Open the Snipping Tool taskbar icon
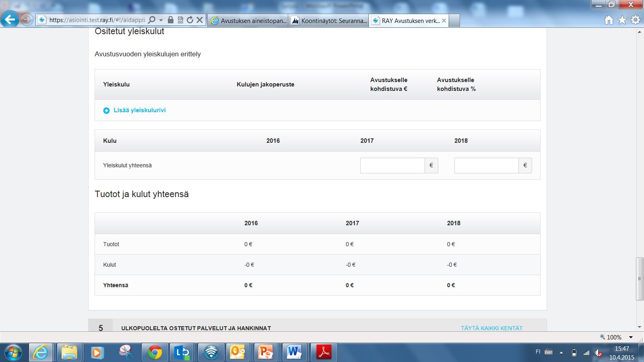Image resolution: width=644 pixels, height=362 pixels. [x=126, y=353]
